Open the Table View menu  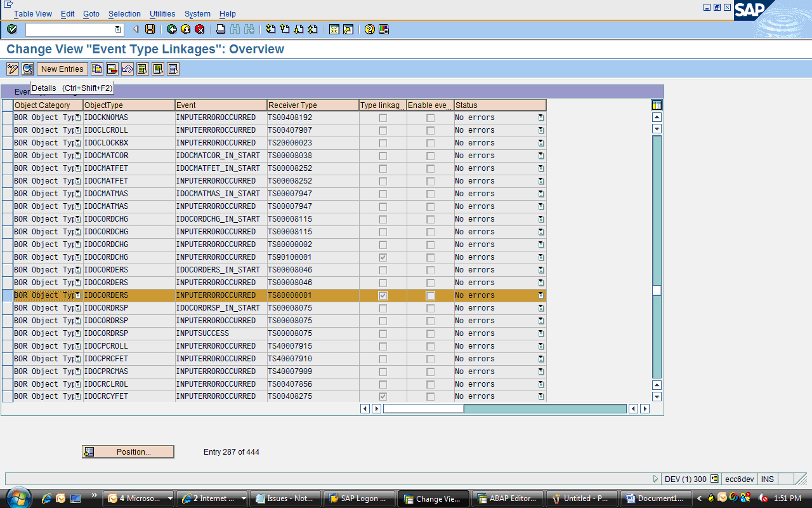click(x=32, y=13)
